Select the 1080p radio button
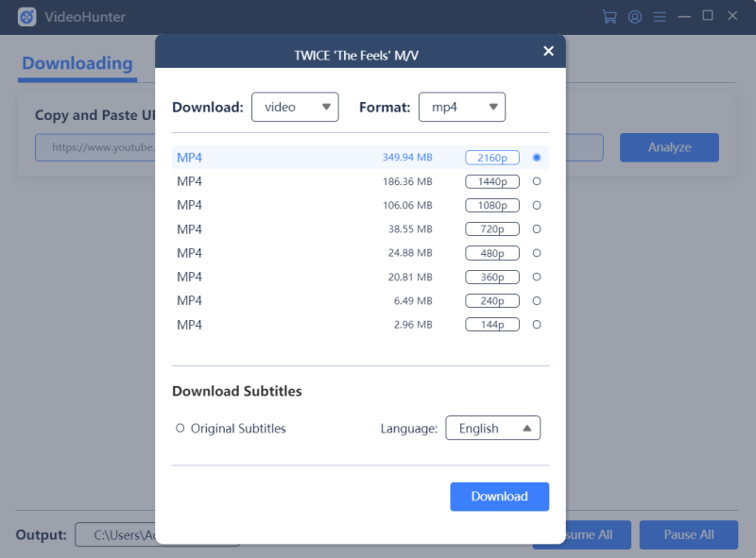The height and width of the screenshot is (558, 756). (537, 205)
